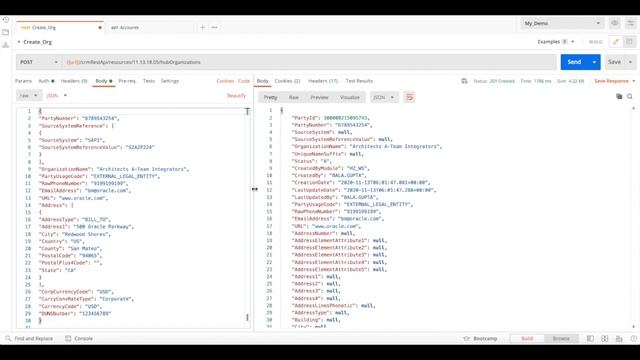Open the response JSON format dropdown
Image resolution: width=640 pixels, height=360 pixels.
[384, 97]
